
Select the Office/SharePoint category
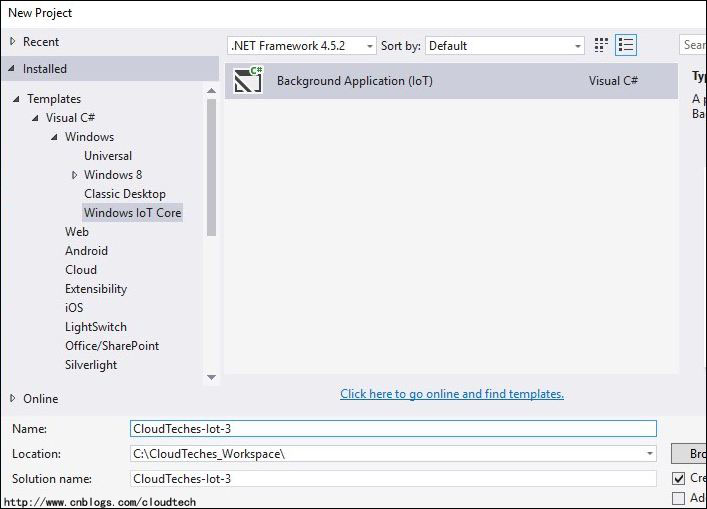pyautogui.click(x=112, y=346)
